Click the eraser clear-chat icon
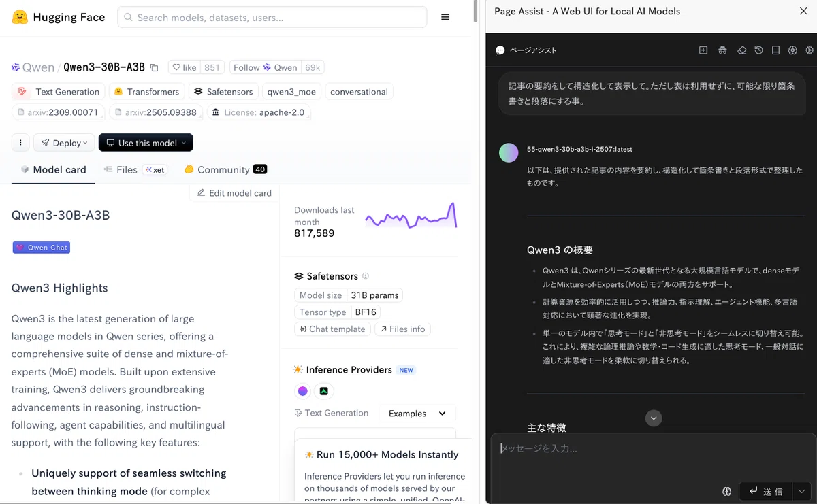The image size is (817, 504). point(742,50)
